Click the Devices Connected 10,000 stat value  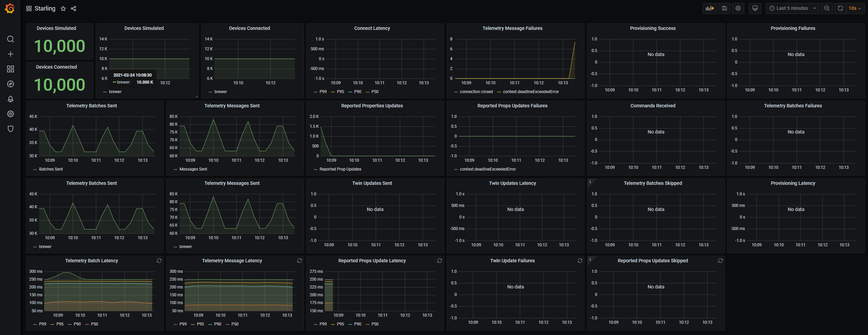pos(59,85)
